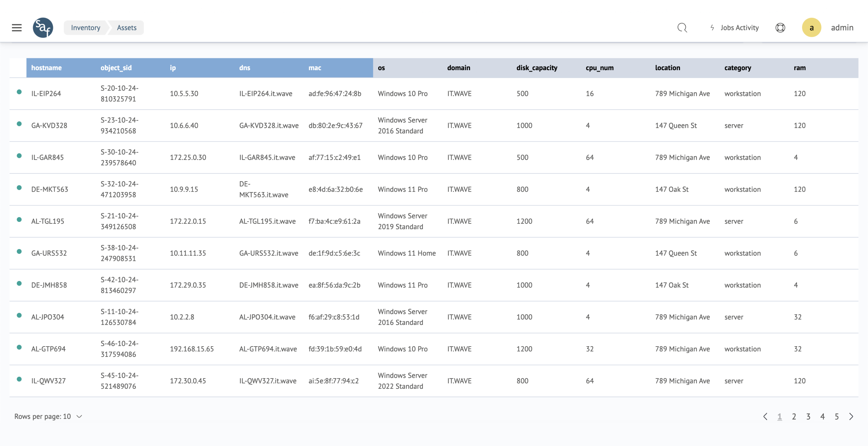Screen dimensions: 868x446
Task: Open the Assets breadcrumb
Action: 127,28
